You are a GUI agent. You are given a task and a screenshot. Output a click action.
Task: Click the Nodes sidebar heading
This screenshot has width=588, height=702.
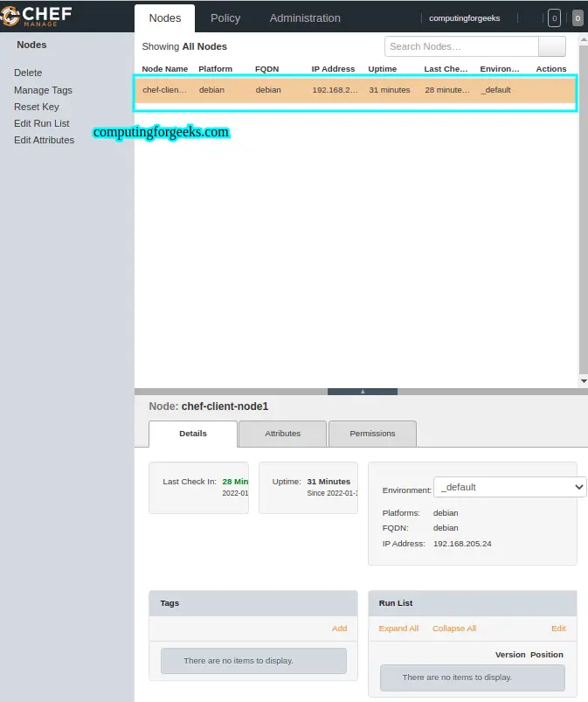pyautogui.click(x=31, y=45)
